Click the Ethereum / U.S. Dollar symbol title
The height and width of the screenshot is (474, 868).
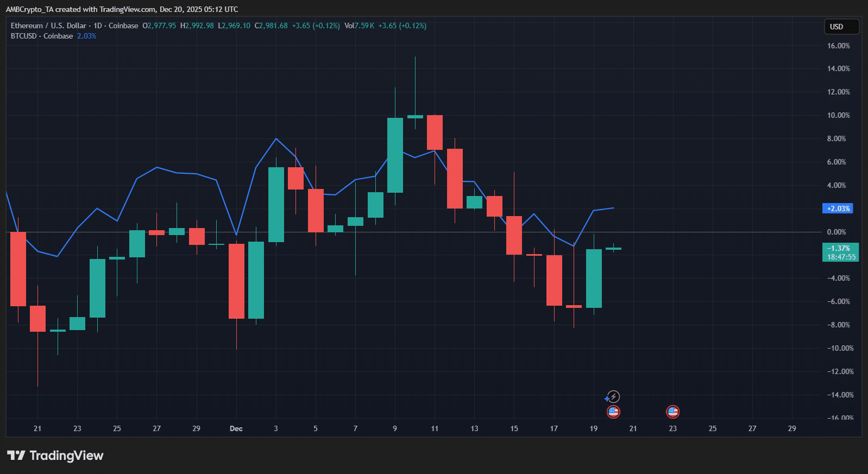tap(48, 26)
